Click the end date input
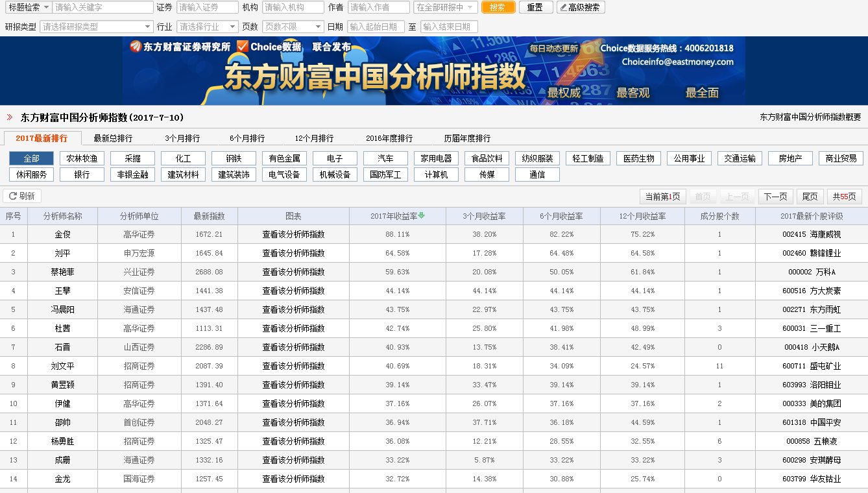The image size is (868, 493). [449, 27]
